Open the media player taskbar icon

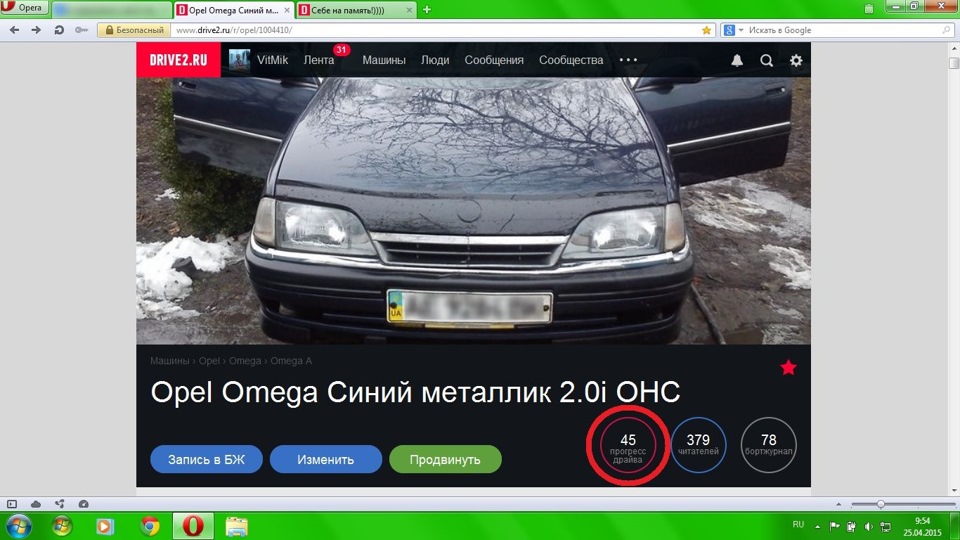[105, 526]
